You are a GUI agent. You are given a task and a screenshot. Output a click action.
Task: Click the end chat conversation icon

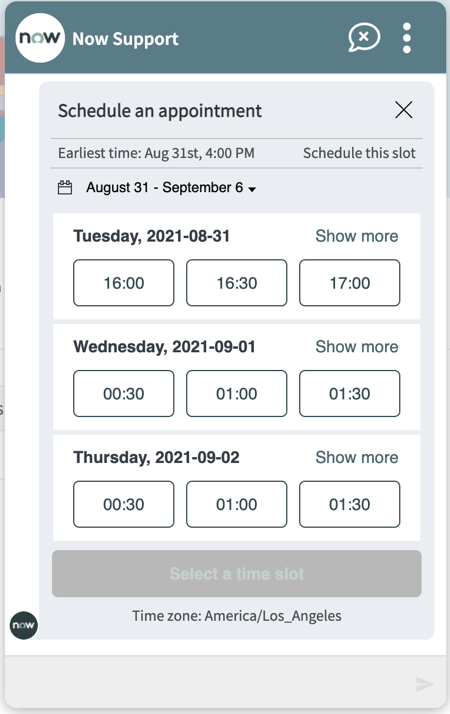tap(364, 38)
